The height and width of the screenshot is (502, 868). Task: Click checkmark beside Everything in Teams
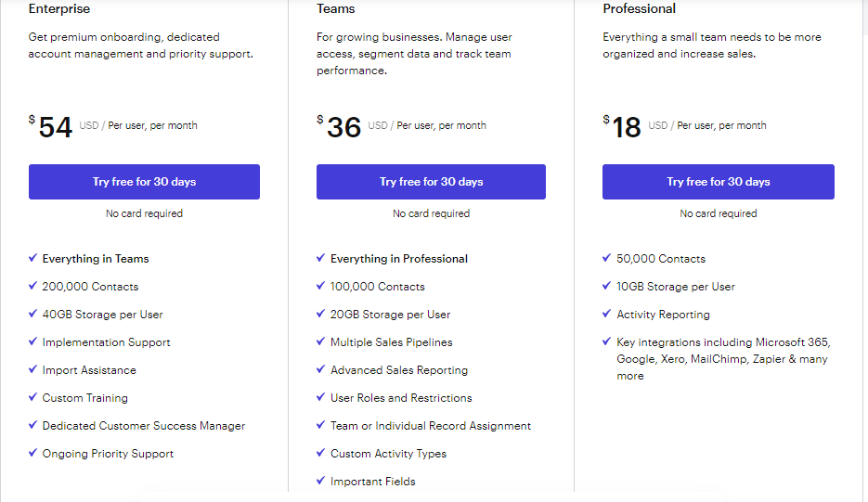[32, 258]
